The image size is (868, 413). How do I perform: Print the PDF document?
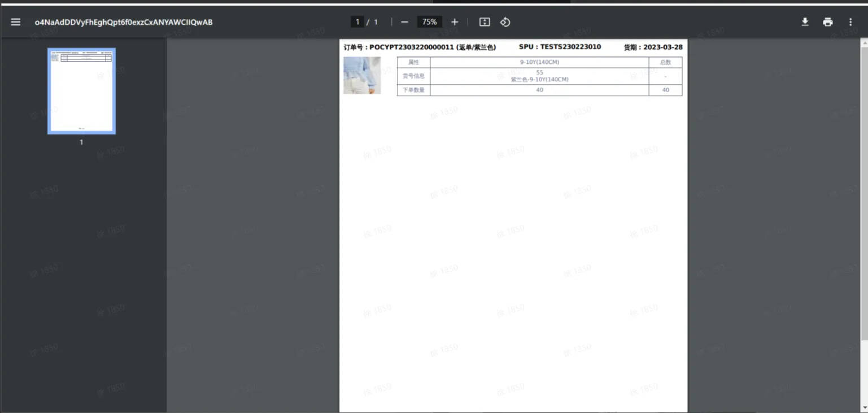click(828, 22)
